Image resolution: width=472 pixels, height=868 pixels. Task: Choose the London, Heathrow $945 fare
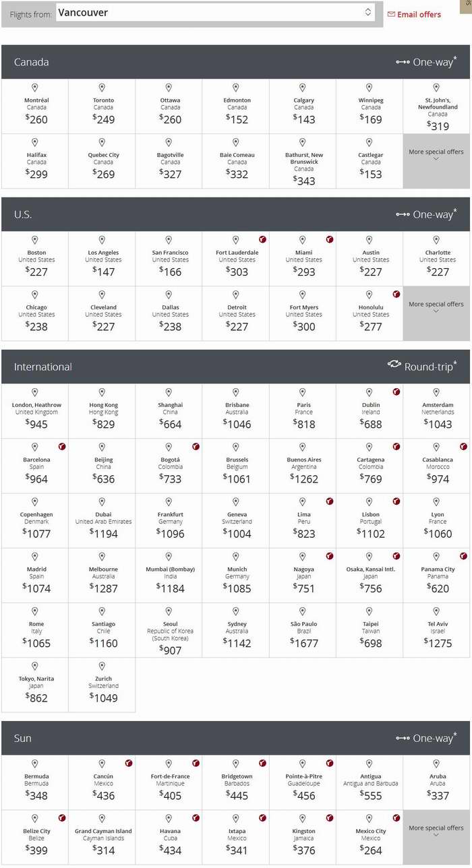(35, 411)
